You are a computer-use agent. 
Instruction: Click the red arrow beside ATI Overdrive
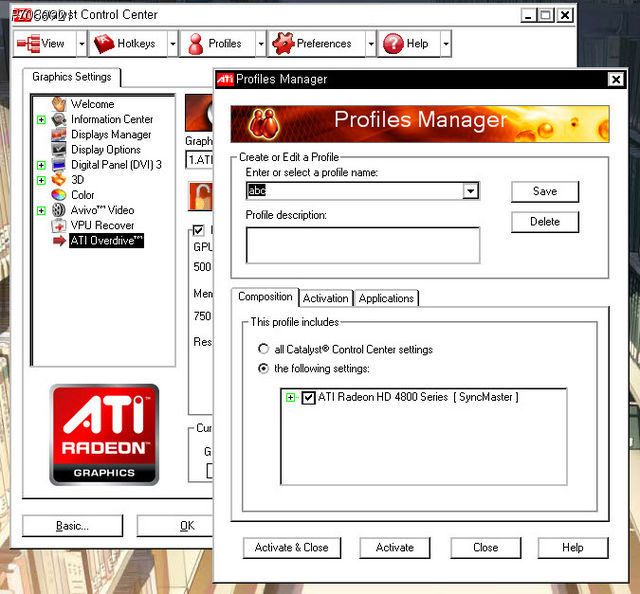pos(59,240)
